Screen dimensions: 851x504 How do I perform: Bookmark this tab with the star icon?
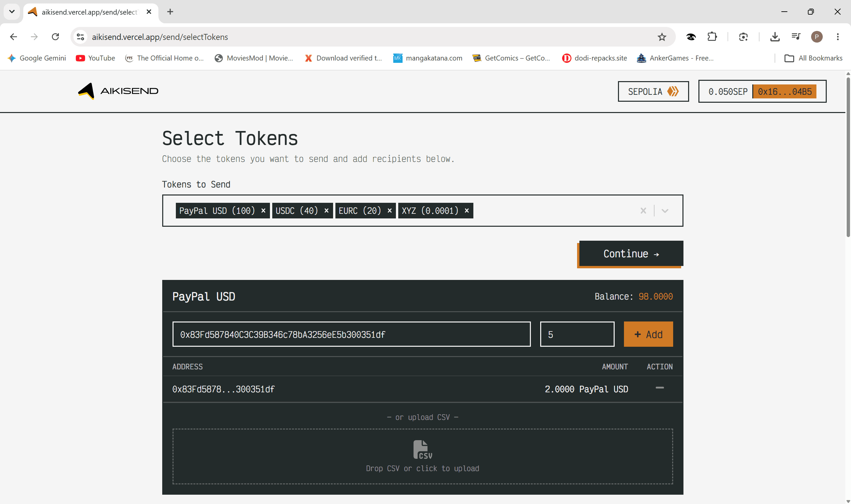pyautogui.click(x=662, y=37)
